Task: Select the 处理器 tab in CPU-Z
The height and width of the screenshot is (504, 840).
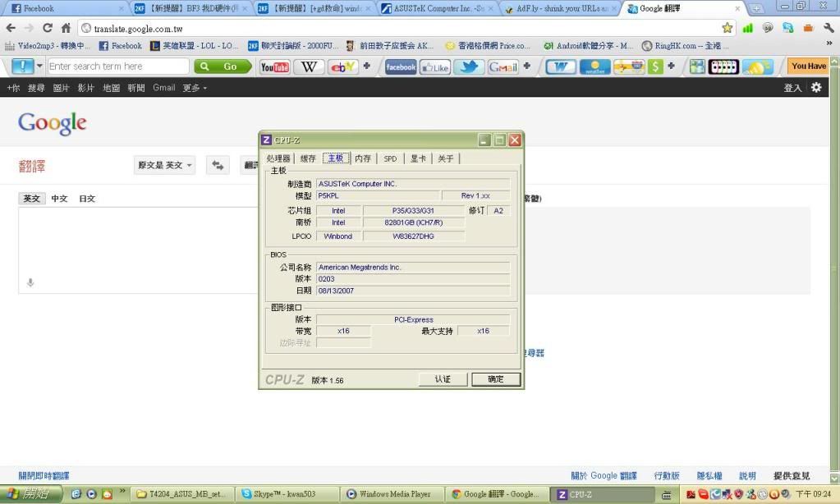Action: [x=278, y=158]
